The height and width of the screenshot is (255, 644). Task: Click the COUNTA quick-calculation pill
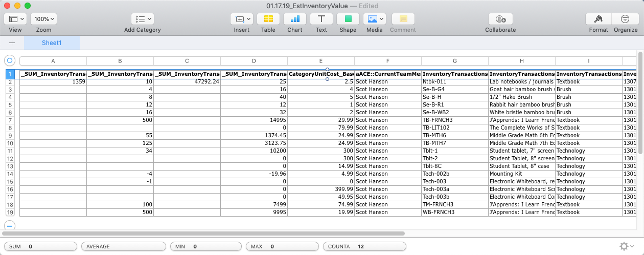tap(364, 246)
